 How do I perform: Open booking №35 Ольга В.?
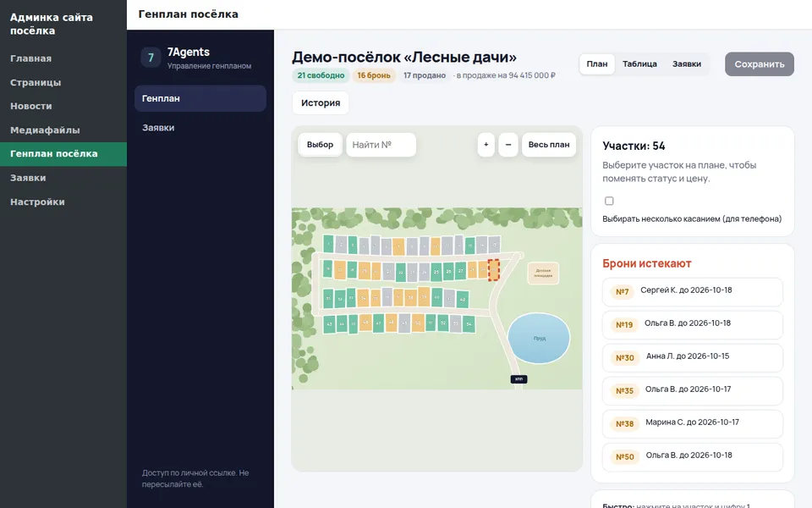(x=693, y=391)
